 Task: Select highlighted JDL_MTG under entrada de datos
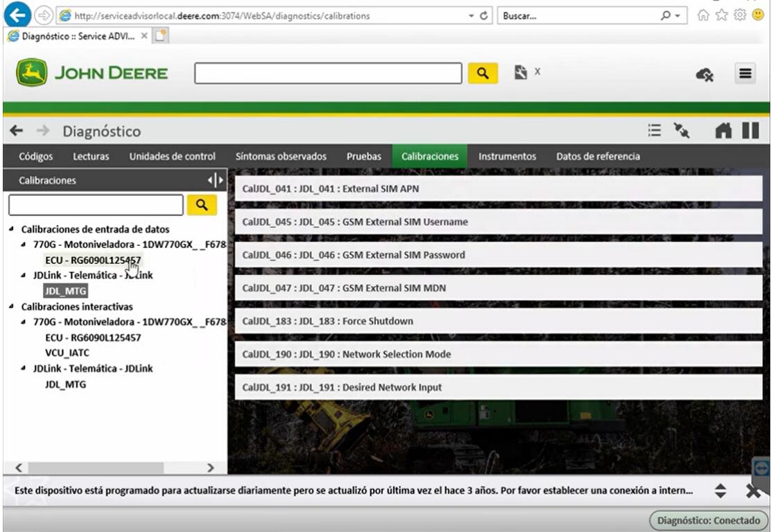pos(65,291)
